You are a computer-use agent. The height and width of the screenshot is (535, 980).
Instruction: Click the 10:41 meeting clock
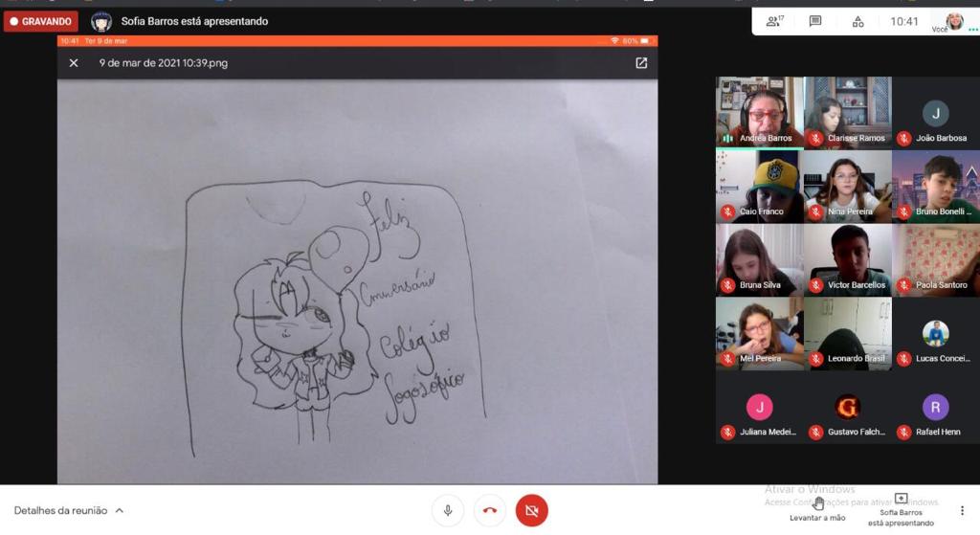pos(903,21)
